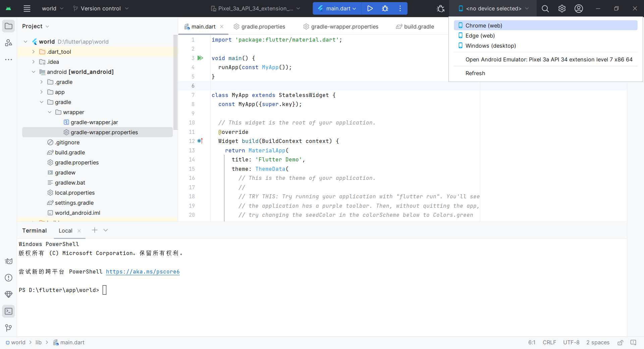Open the Project view dropdown

36,26
